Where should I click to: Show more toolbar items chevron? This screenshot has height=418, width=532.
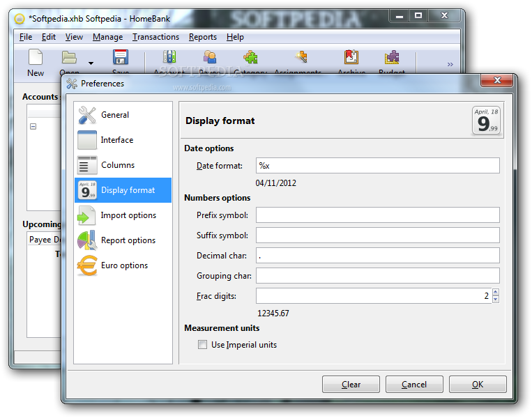[450, 64]
